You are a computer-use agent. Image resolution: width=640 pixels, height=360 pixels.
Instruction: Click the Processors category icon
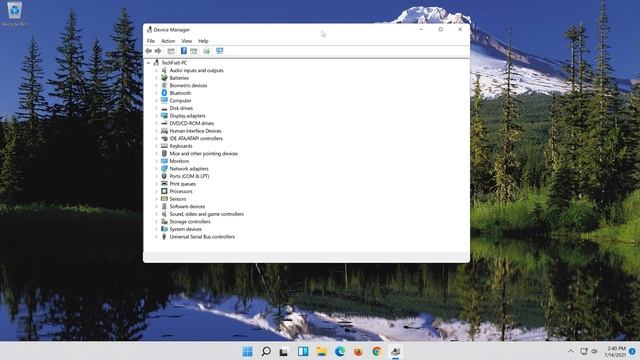(x=164, y=191)
